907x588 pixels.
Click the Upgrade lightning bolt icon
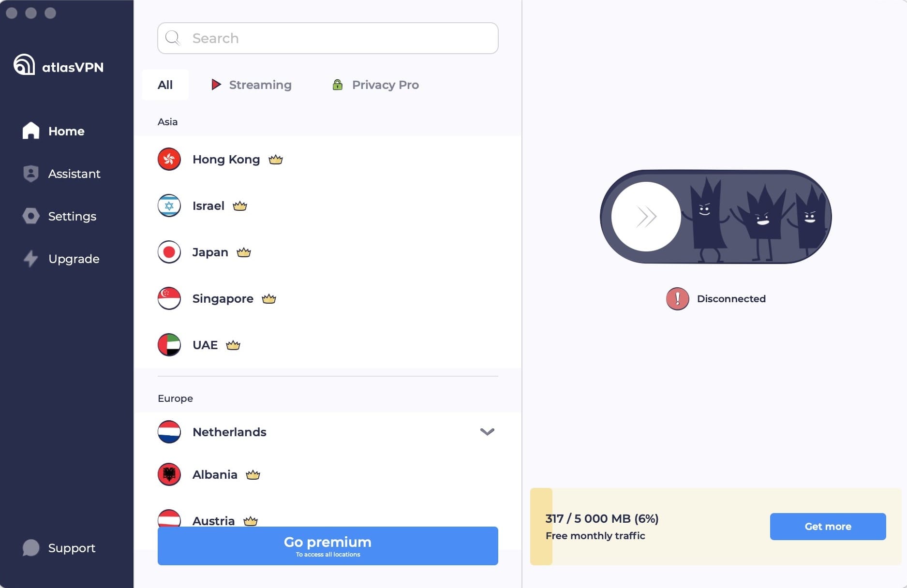(x=31, y=259)
